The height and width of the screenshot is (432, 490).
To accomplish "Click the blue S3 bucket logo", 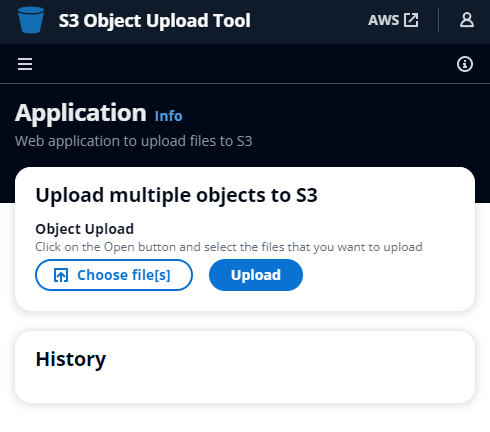I will [31, 20].
